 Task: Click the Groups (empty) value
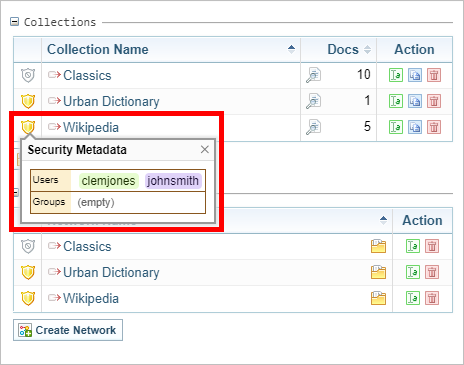pyautogui.click(x=96, y=202)
